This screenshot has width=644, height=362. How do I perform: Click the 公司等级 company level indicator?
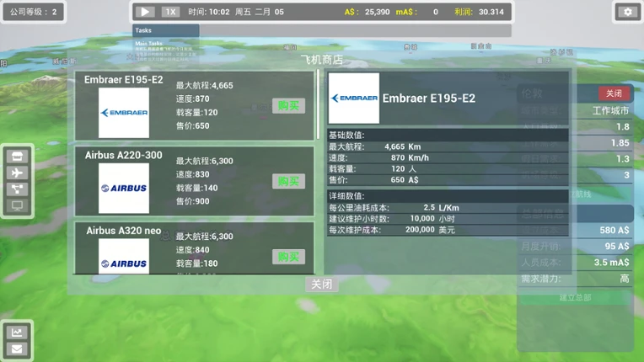coord(33,12)
